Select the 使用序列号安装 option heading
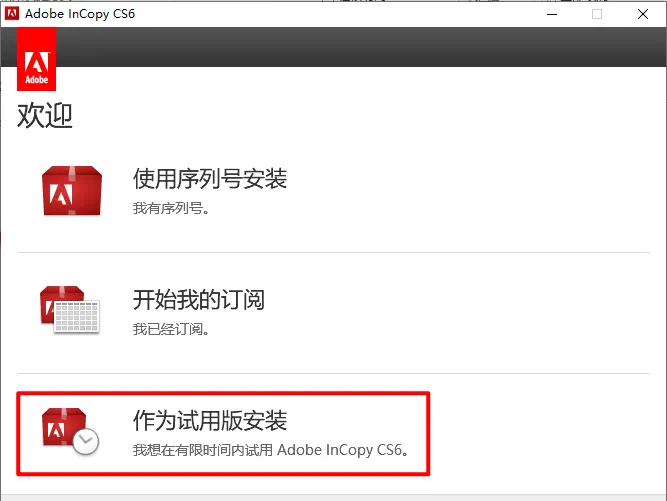The image size is (667, 501). pos(210,178)
